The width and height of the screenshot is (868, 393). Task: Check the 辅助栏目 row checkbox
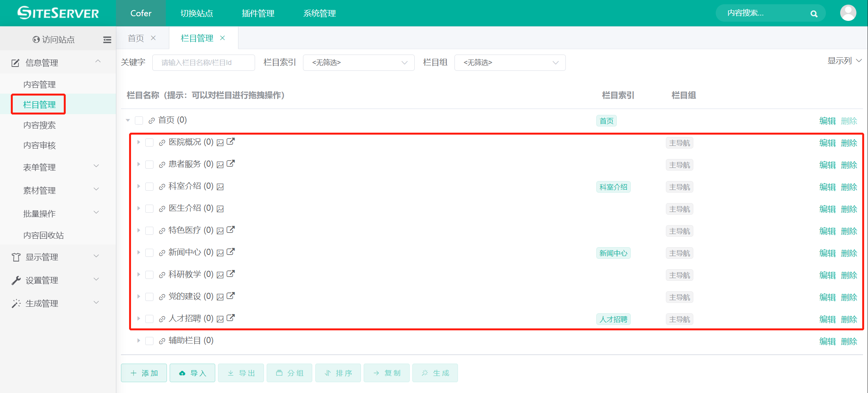pyautogui.click(x=150, y=341)
